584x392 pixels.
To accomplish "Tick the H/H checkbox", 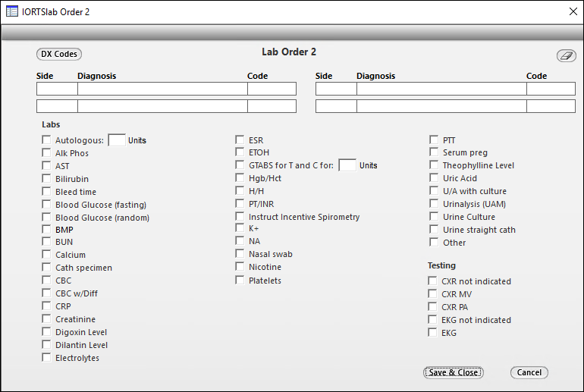I will coord(240,190).
